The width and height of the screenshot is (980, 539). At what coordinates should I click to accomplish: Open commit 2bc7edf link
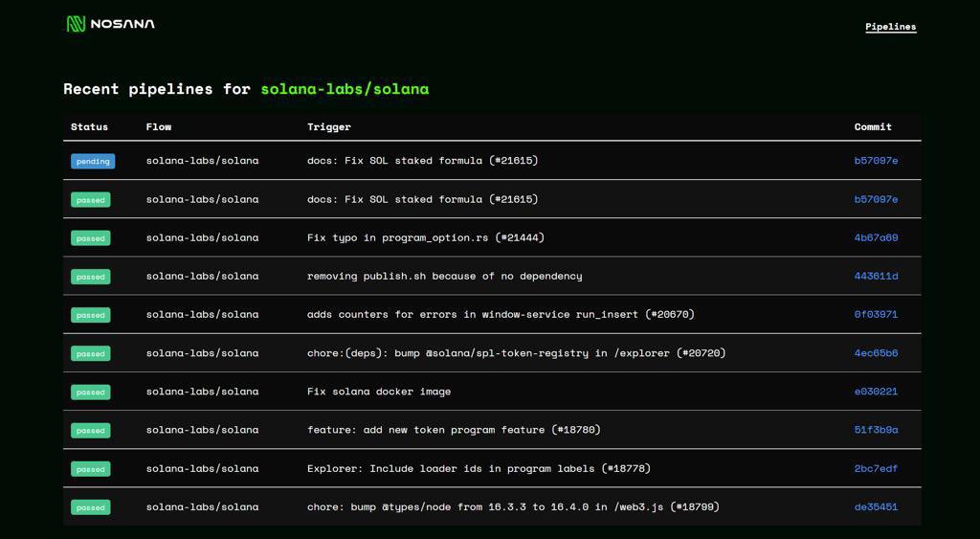point(876,468)
